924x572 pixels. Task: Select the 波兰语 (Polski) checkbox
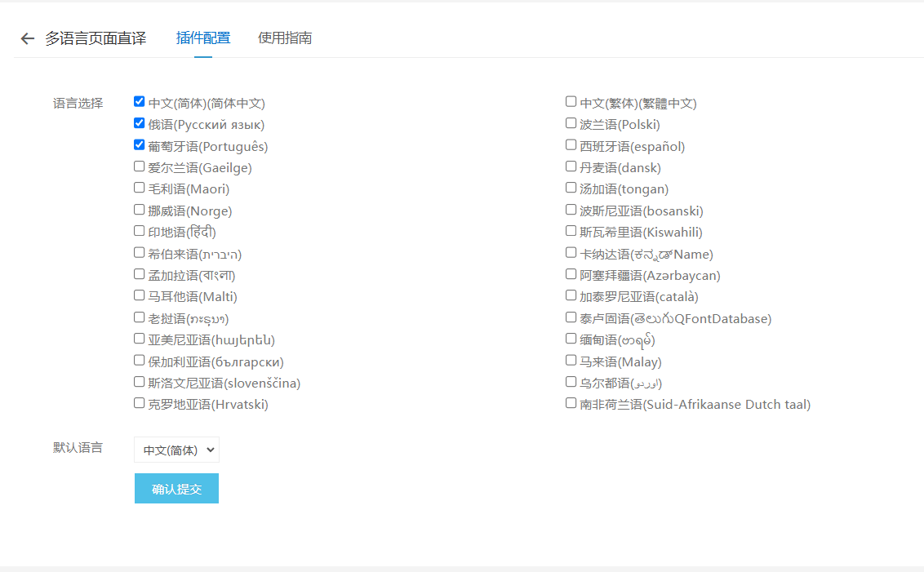click(571, 123)
